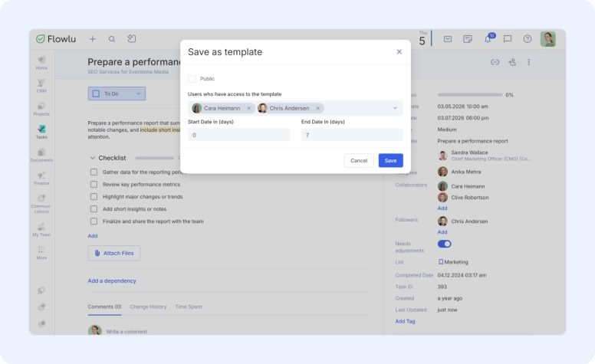Screen dimensions: 595x364
Task: Click Add under Followers
Action: pyautogui.click(x=442, y=232)
